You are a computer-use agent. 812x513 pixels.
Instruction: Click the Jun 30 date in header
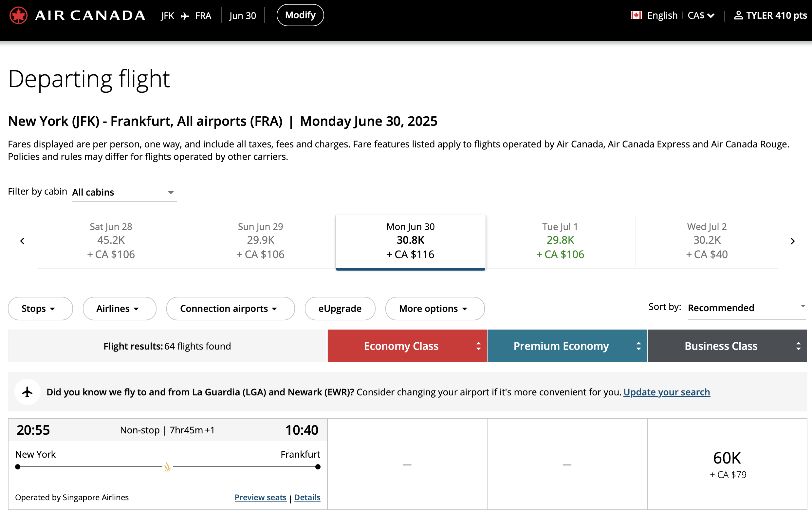tap(242, 16)
